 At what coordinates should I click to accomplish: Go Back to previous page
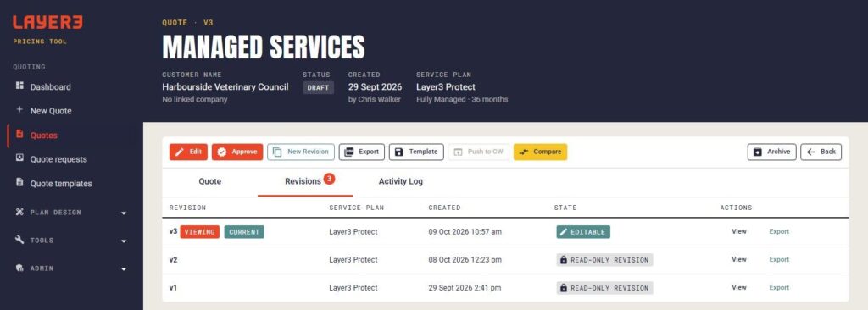(821, 152)
